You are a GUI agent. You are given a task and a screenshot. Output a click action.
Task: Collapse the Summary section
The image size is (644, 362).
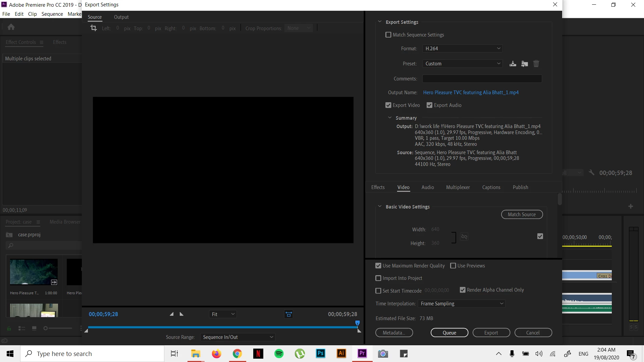(390, 118)
